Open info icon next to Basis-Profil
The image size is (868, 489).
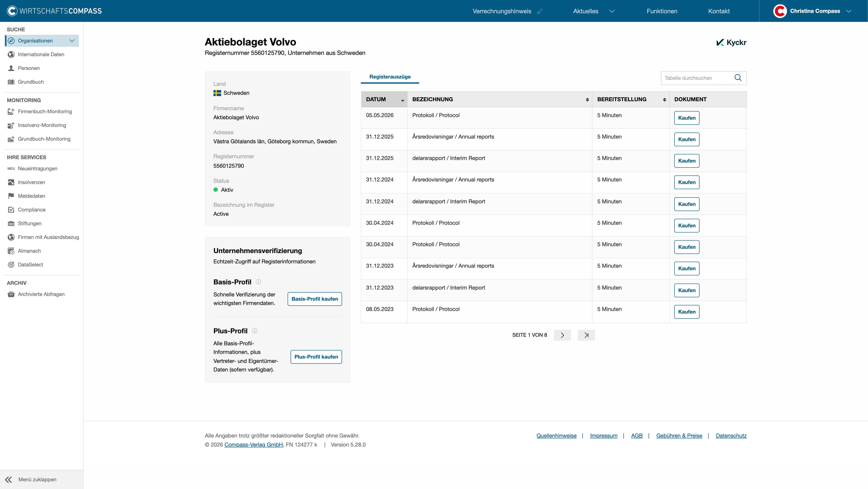point(258,282)
